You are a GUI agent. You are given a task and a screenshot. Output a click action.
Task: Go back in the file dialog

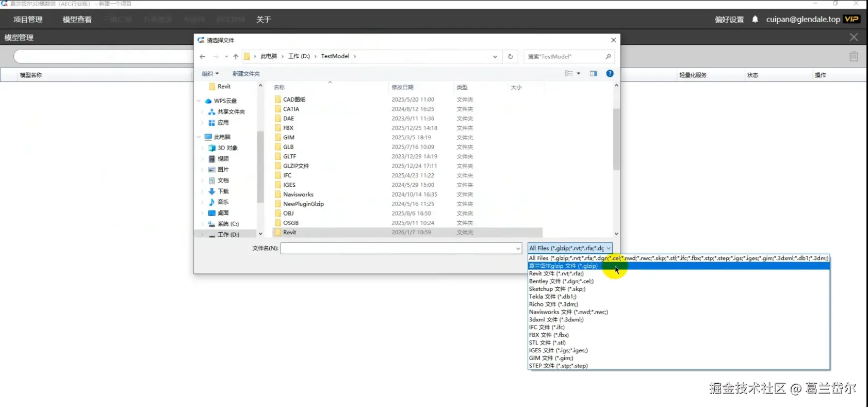(x=202, y=57)
